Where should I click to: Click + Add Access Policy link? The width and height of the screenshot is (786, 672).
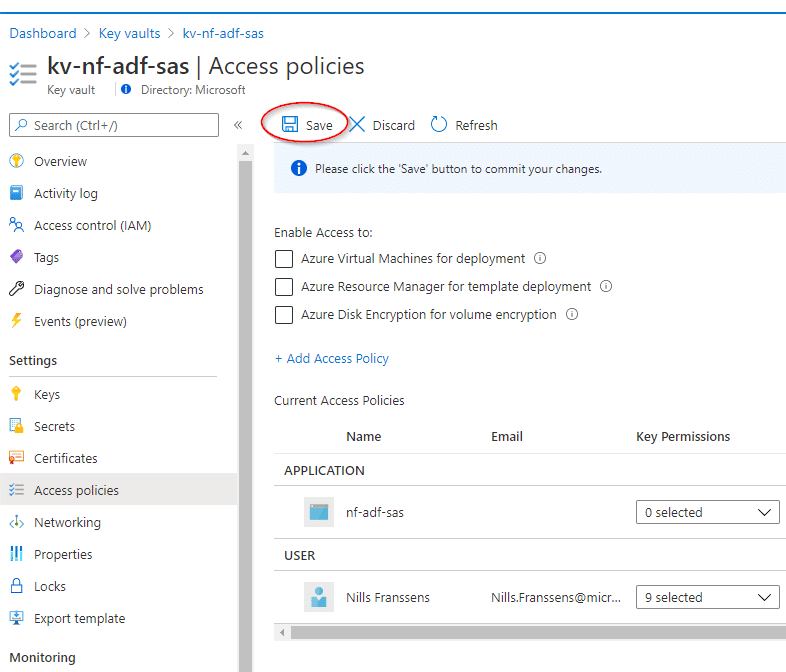(331, 358)
